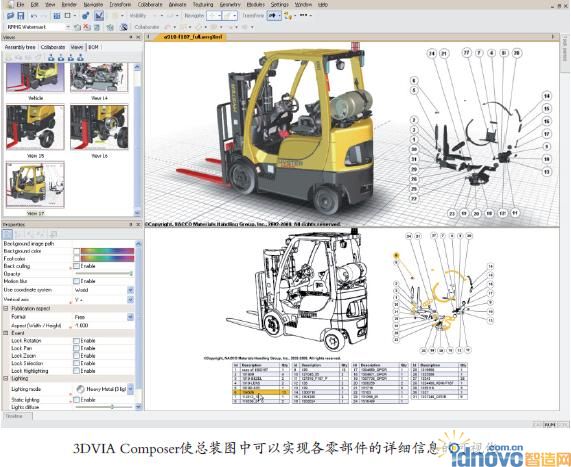Click the Timeline tab at the bottom

coord(15,416)
